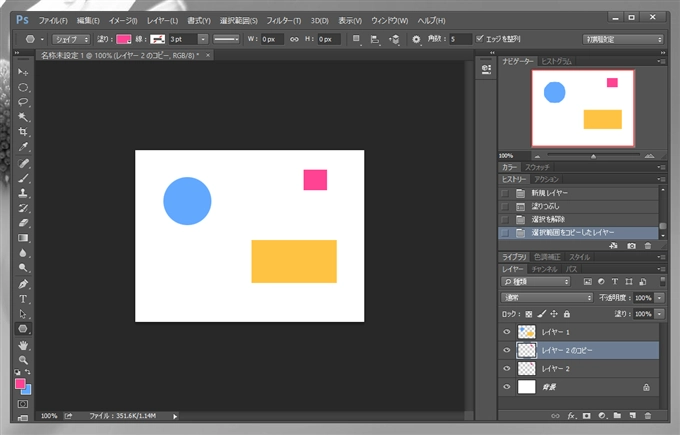
Task: Open シェイプ tool mode dropdown
Action: click(x=71, y=39)
